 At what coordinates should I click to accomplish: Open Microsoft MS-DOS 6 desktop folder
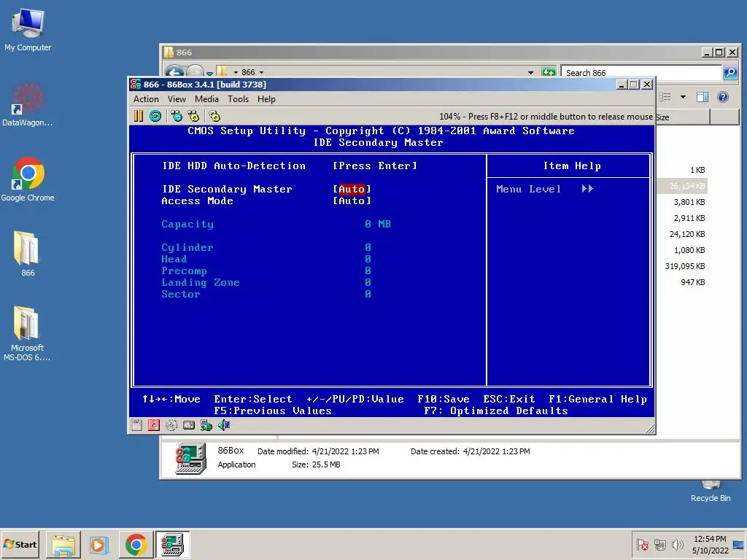pyautogui.click(x=27, y=333)
